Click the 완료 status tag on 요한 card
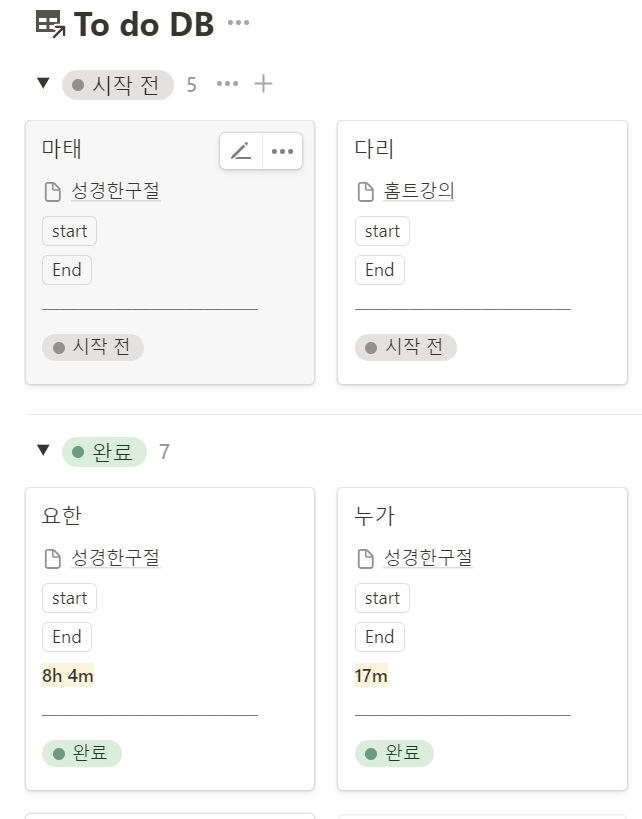 (x=82, y=753)
